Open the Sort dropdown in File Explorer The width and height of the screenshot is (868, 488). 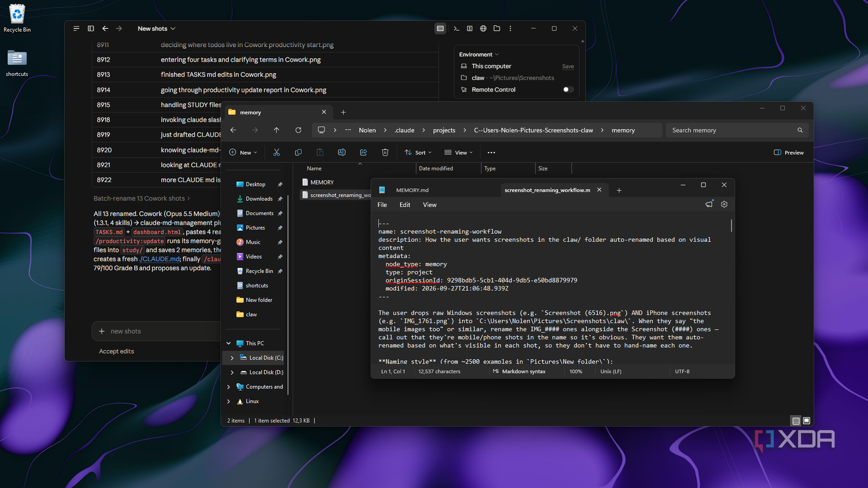click(418, 152)
